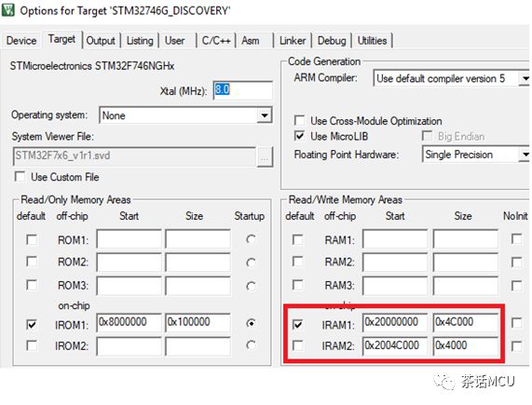
Task: Click the ROM3 Size input field
Action: coord(198,286)
